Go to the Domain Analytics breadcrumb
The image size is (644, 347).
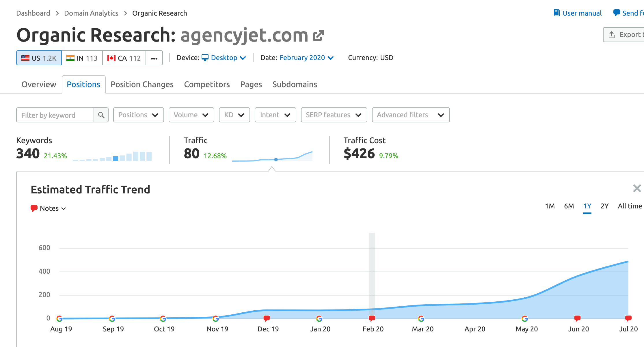tap(91, 13)
